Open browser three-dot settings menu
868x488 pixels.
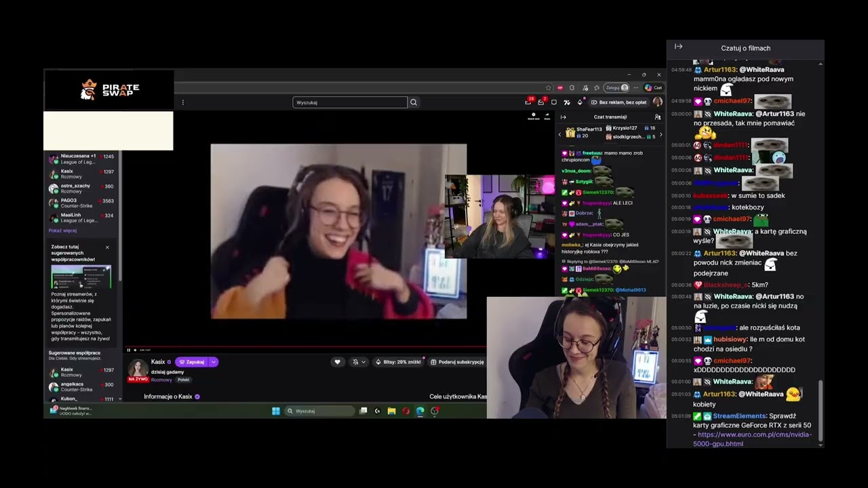pos(636,87)
